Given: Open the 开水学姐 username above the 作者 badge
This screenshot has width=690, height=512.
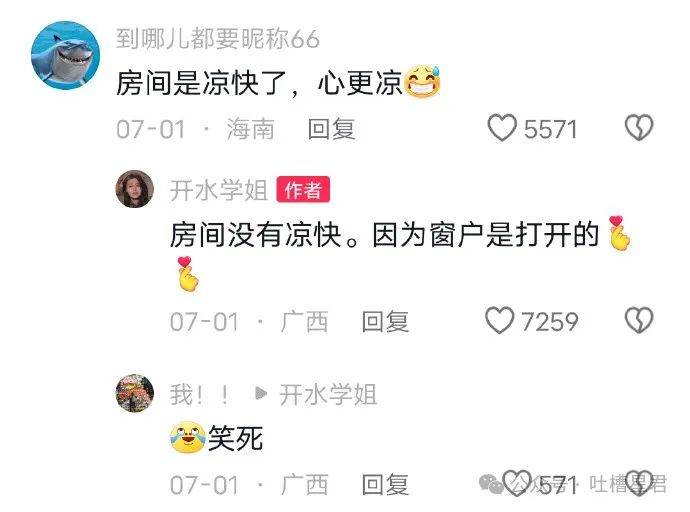Looking at the screenshot, I should pyautogui.click(x=219, y=190).
